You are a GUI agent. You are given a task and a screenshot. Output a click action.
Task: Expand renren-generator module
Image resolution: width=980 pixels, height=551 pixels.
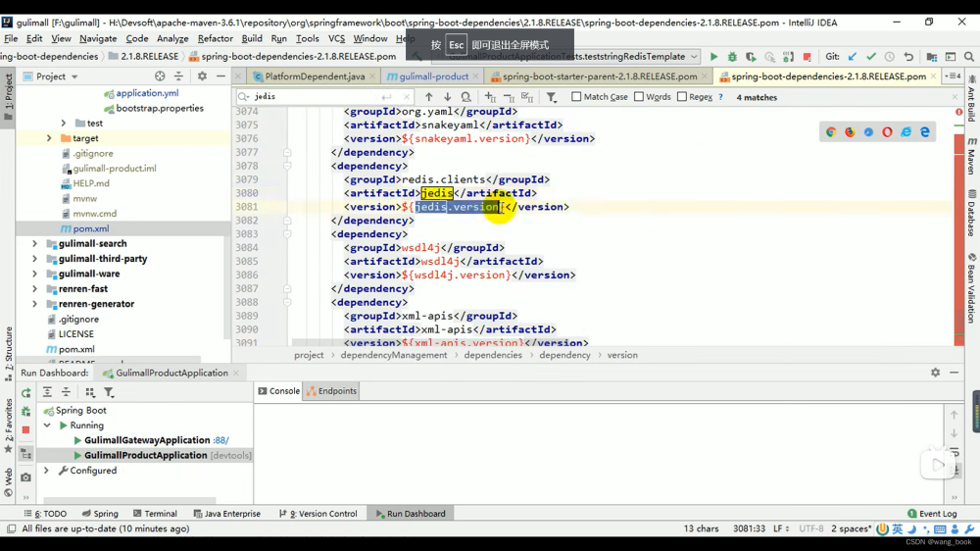pyautogui.click(x=35, y=303)
